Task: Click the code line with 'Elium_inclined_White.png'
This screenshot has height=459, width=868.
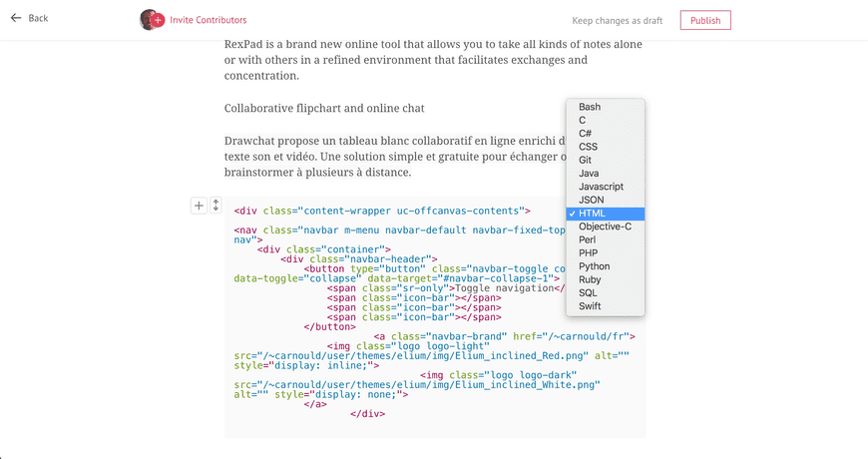Action: [417, 385]
